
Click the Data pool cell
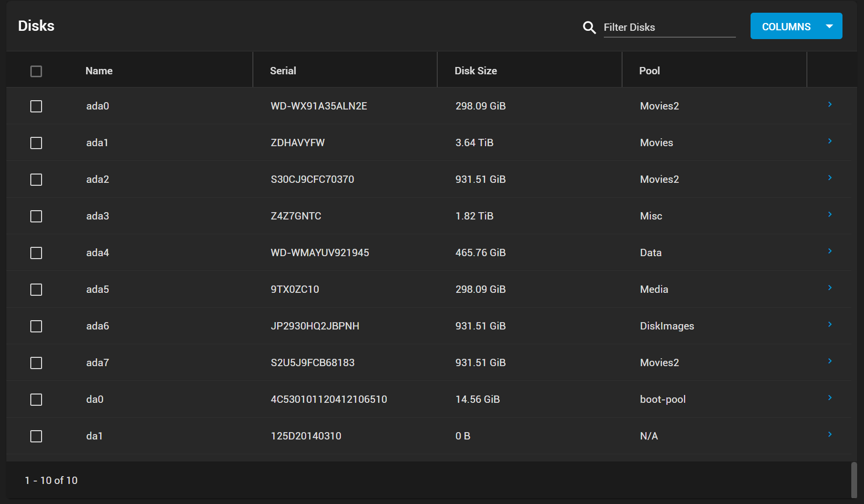tap(651, 253)
